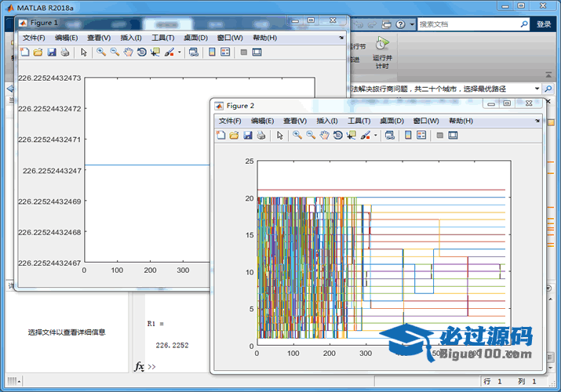Dock Figure 2 using the arrow at menu bar end
The width and height of the screenshot is (561, 392).
537,121
